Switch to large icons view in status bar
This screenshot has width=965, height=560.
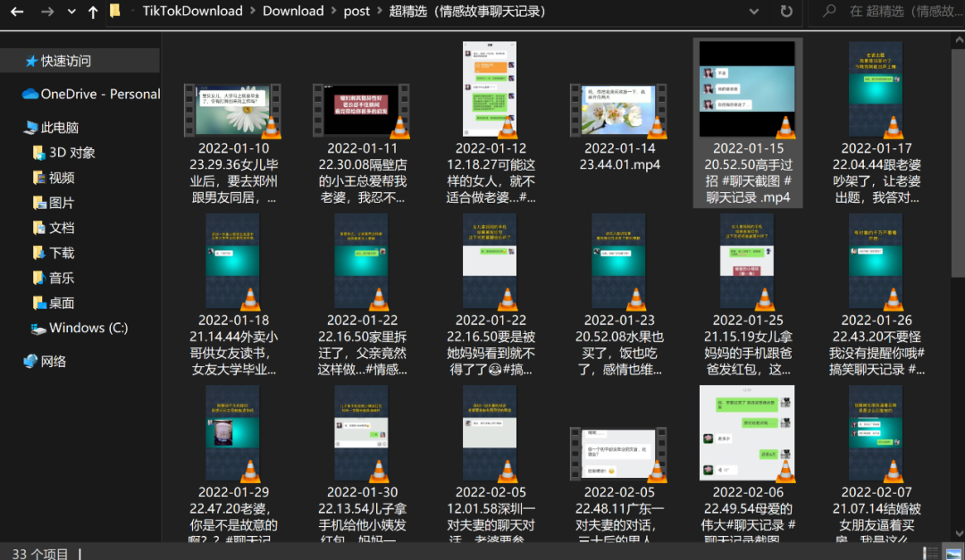[x=952, y=553]
